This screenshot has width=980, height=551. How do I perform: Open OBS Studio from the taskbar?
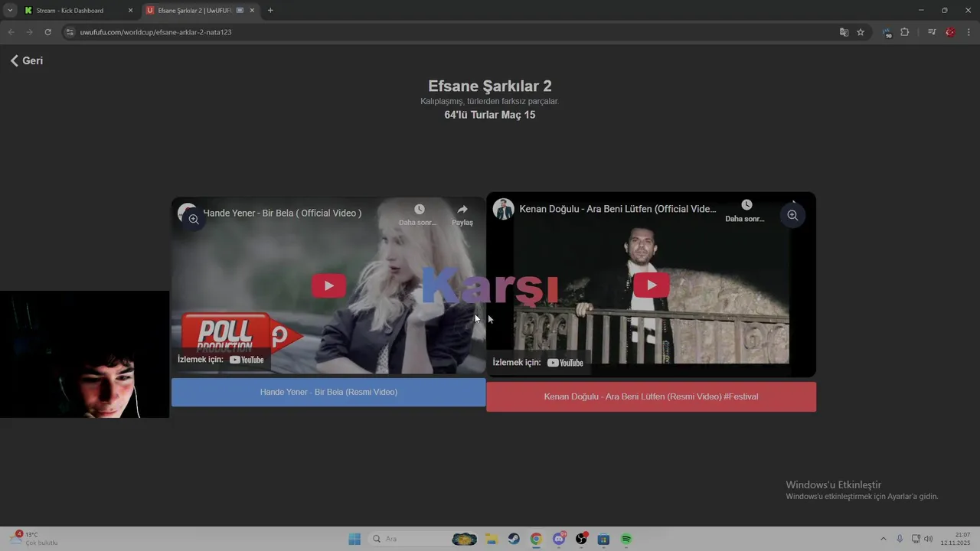(581, 539)
